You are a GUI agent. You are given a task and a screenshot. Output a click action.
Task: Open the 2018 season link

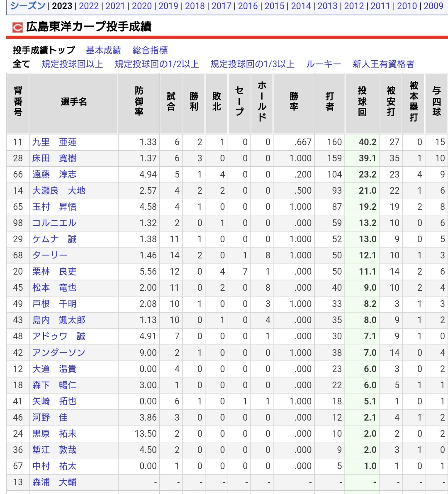click(195, 6)
